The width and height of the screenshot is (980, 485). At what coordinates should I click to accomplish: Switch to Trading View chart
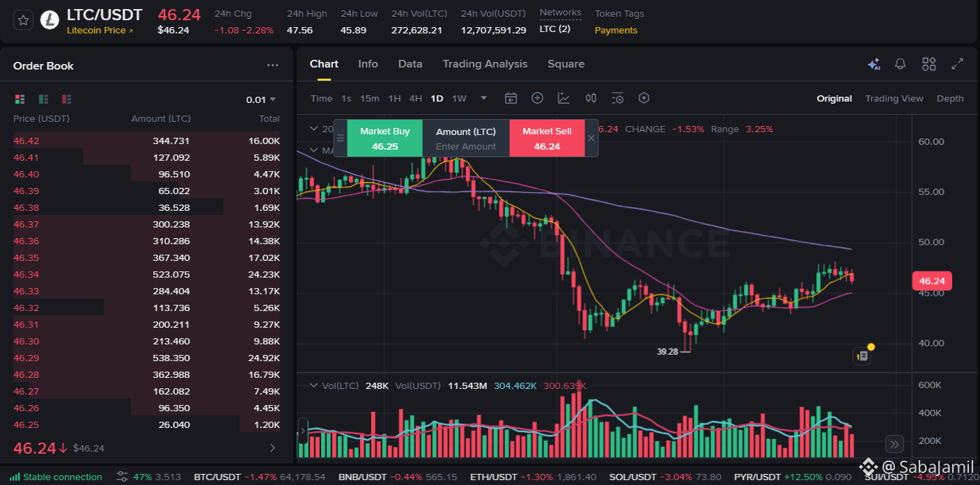[894, 98]
